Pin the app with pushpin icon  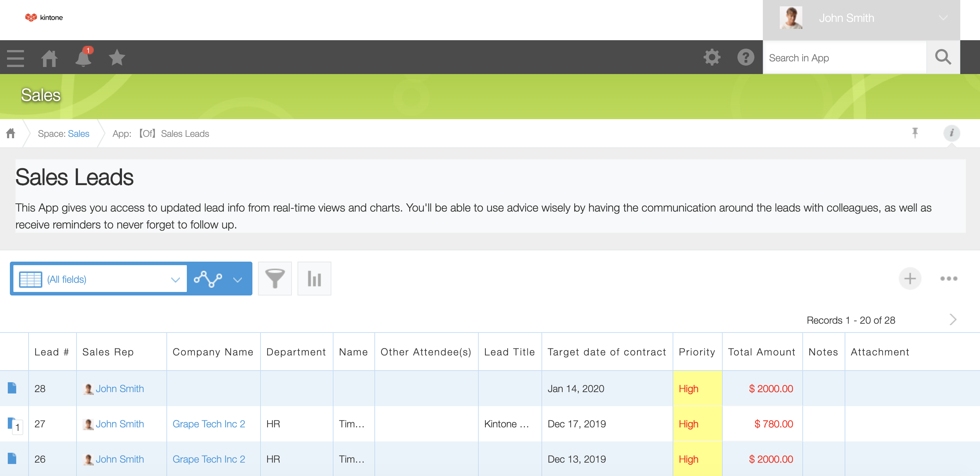pyautogui.click(x=915, y=133)
